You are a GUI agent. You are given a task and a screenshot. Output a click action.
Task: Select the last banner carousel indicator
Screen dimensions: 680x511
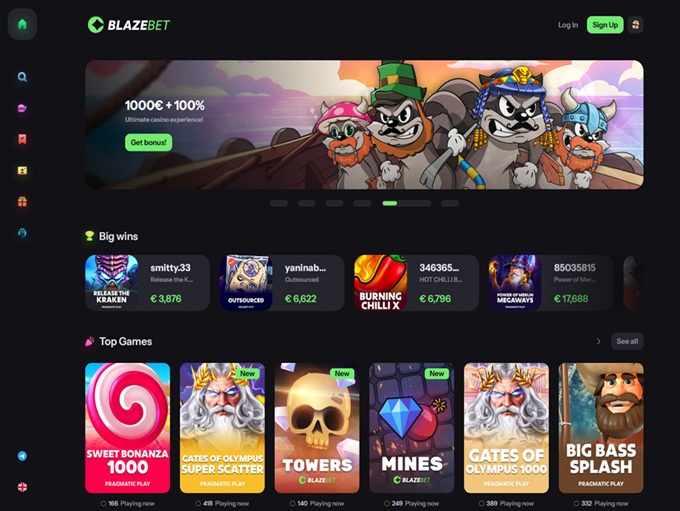point(450,203)
